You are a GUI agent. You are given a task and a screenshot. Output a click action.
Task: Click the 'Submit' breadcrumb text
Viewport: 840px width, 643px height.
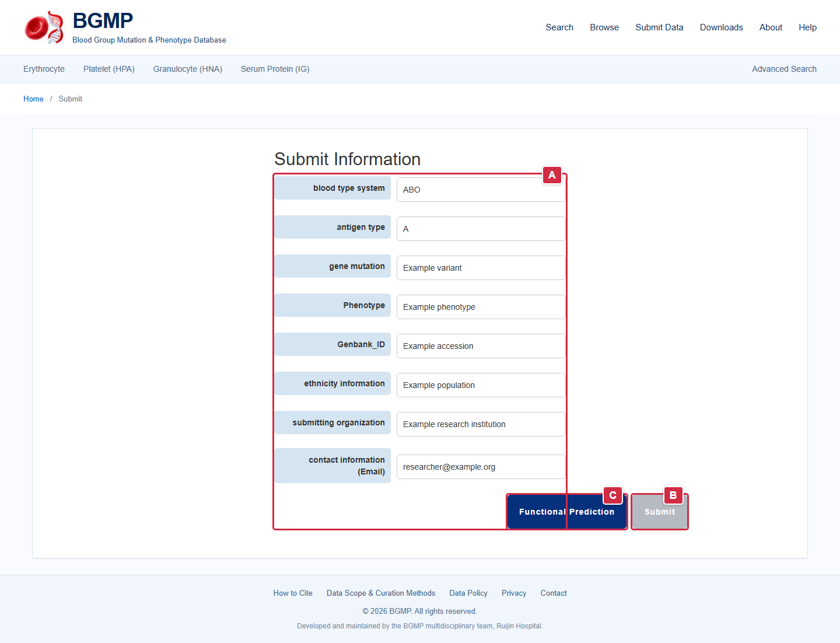[x=71, y=99]
